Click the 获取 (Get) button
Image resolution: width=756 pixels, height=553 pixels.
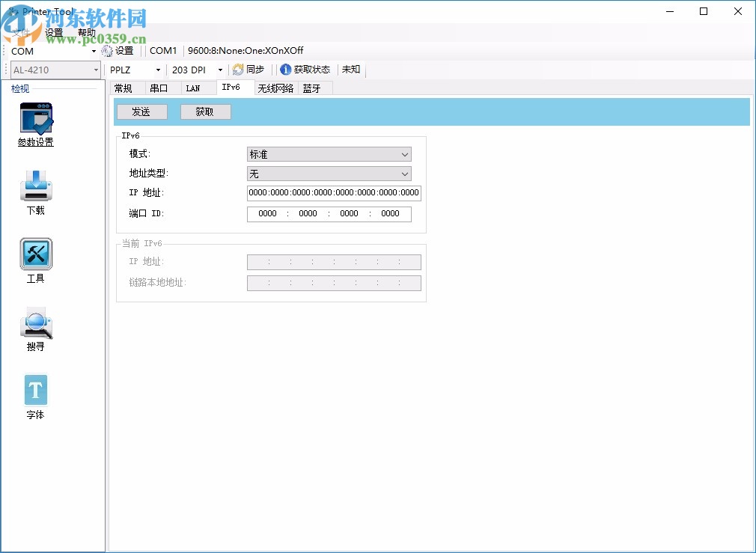205,111
